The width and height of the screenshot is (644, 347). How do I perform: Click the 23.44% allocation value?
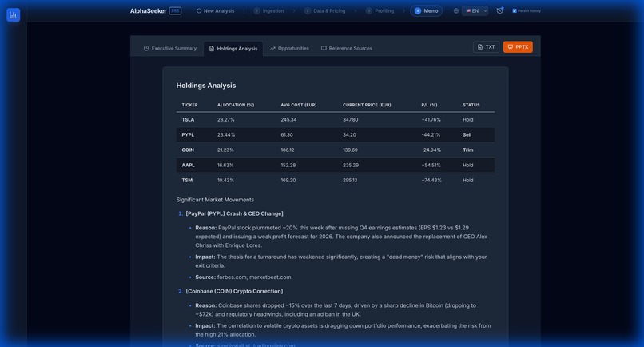coord(226,135)
